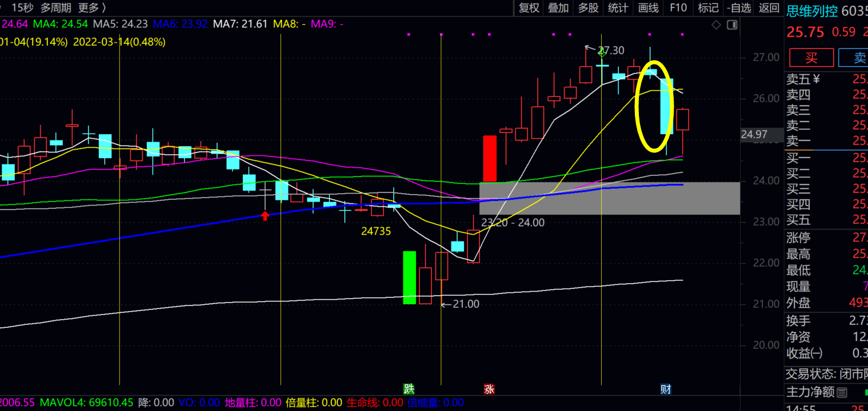This screenshot has width=868, height=411.
Task: Select the 15秒 period tab
Action: (22, 8)
